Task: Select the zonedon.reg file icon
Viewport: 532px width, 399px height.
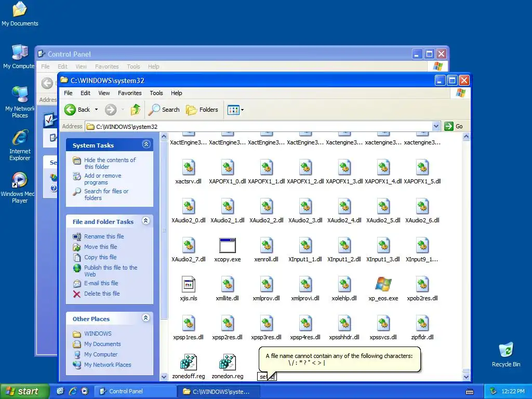Action: (x=228, y=362)
